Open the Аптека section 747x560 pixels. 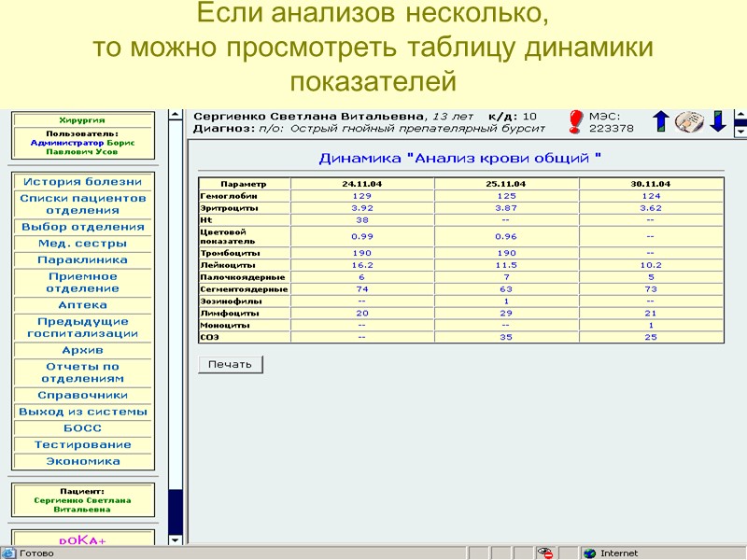click(82, 305)
